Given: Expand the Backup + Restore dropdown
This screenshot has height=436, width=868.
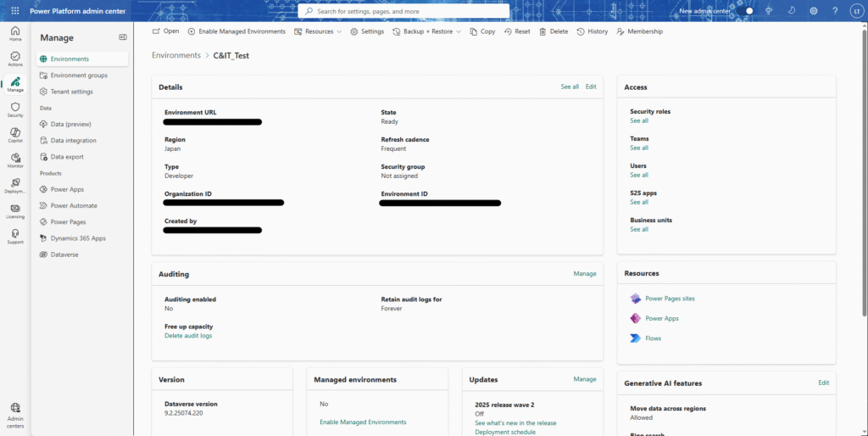Looking at the screenshot, I should pyautogui.click(x=426, y=31).
